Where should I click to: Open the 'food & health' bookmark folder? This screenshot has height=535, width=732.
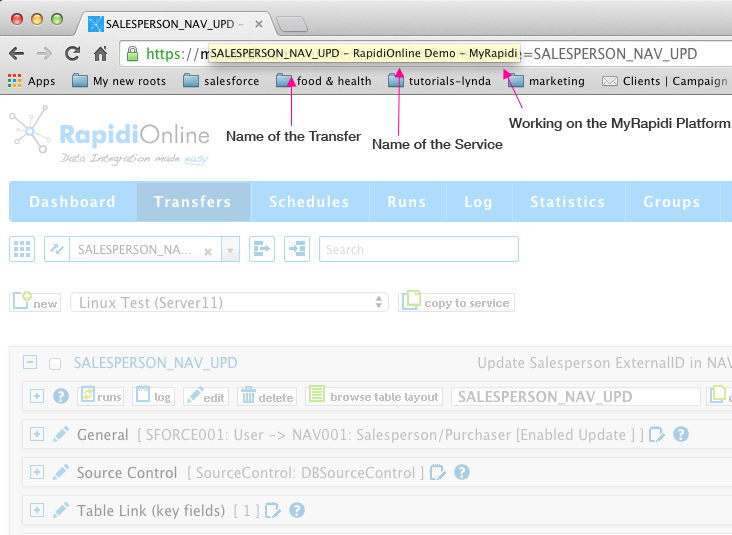point(324,81)
